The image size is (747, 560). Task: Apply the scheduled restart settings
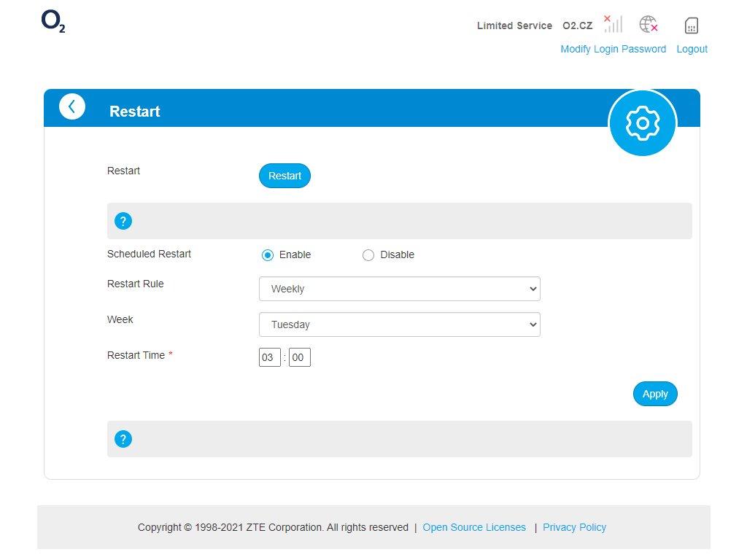(x=654, y=394)
